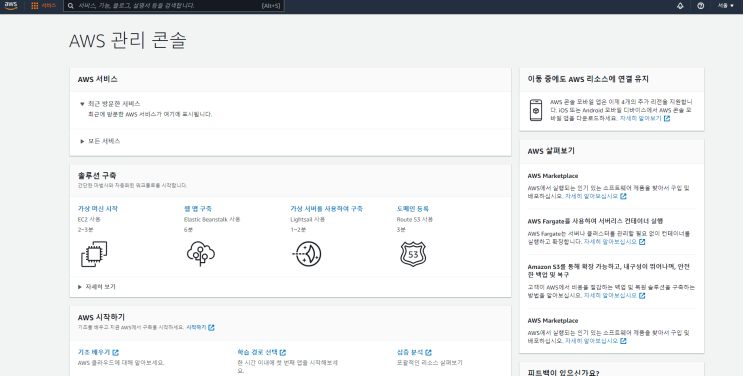The height and width of the screenshot is (376, 743).
Task: Click the Elastic Beanstalk 사용 label
Action: (x=212, y=220)
